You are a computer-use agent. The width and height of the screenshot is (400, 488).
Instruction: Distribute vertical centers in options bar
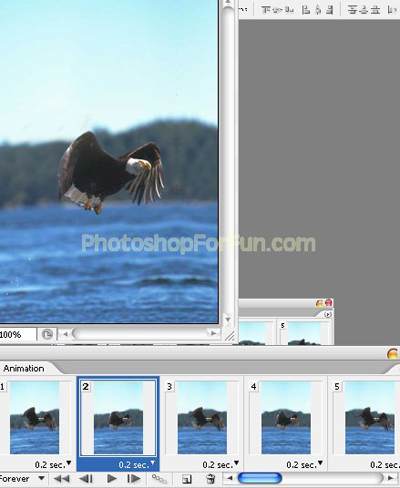click(x=364, y=10)
